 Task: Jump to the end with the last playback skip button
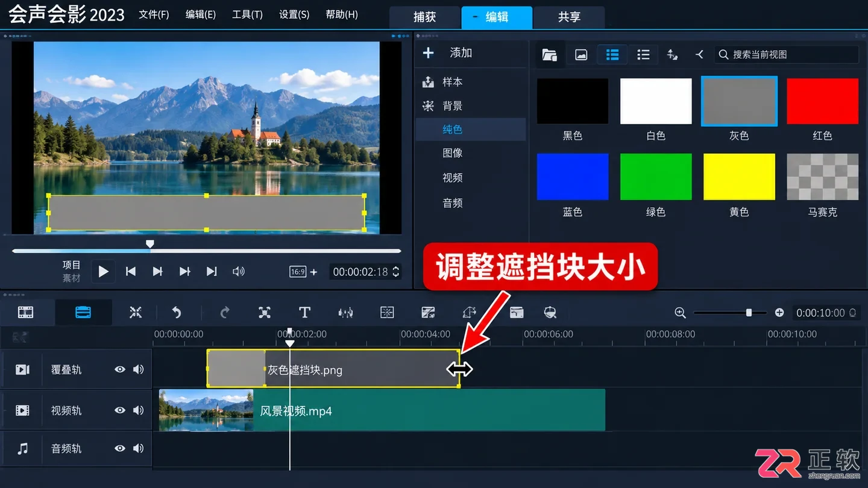tap(212, 272)
